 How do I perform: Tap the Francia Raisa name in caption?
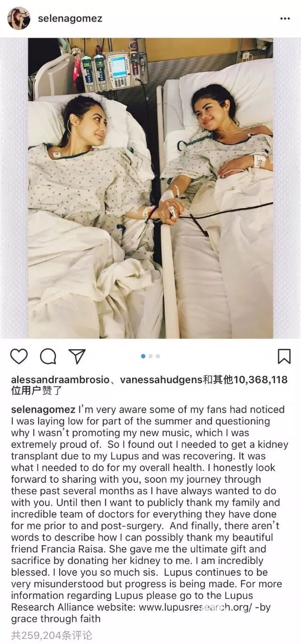(68, 549)
